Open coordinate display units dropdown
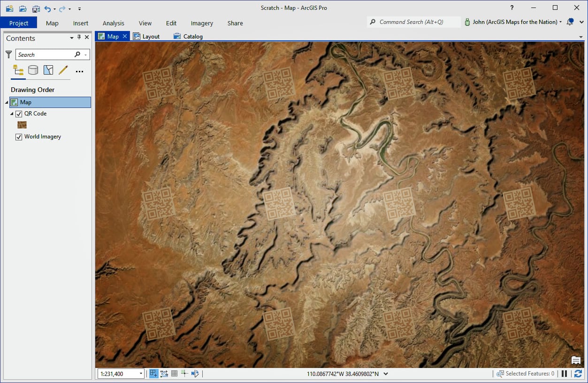Image resolution: width=588 pixels, height=383 pixels. point(386,374)
